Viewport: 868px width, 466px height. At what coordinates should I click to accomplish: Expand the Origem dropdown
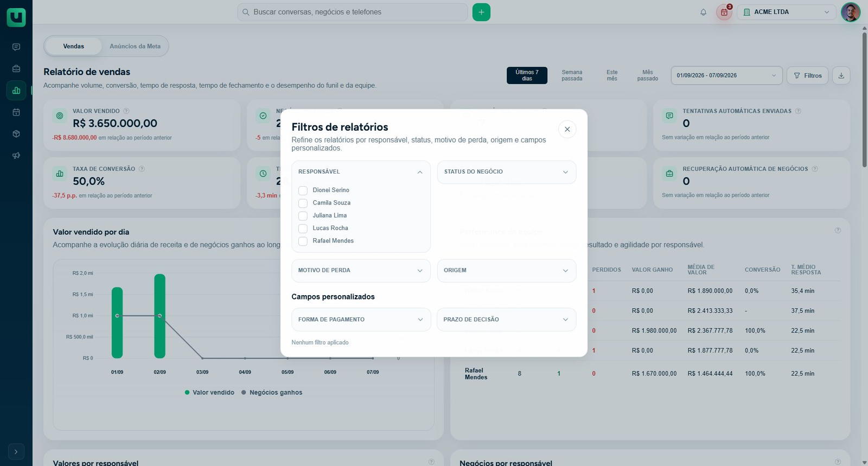[x=507, y=271]
